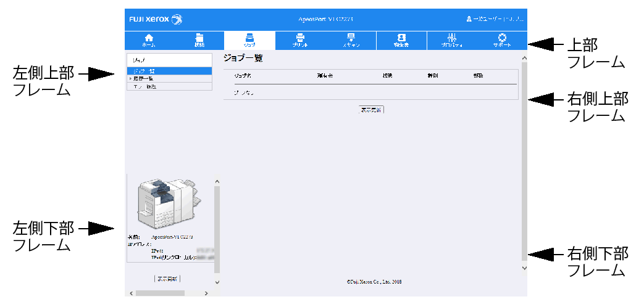The height and width of the screenshot is (307, 644).
Task: Click up arrow of the main job list scrollbar
Action: (524, 58)
